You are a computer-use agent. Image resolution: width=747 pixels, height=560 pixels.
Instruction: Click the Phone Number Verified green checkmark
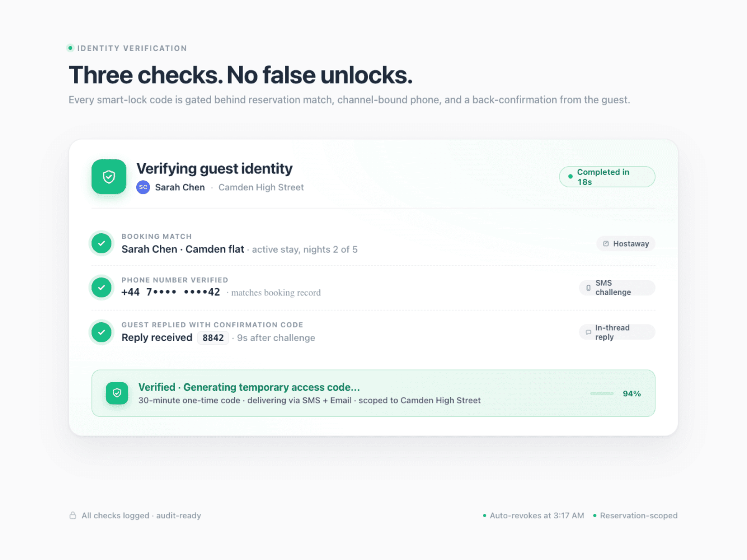click(x=101, y=287)
